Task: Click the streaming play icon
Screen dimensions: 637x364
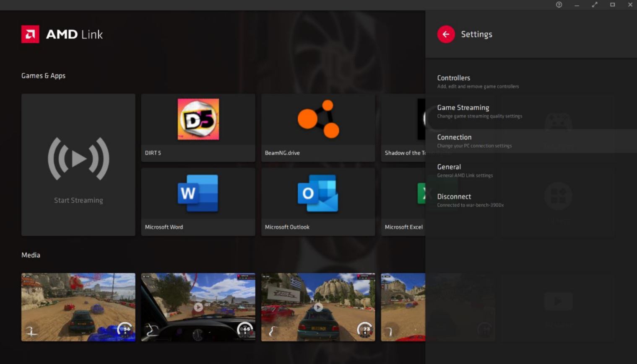Action: pyautogui.click(x=78, y=159)
